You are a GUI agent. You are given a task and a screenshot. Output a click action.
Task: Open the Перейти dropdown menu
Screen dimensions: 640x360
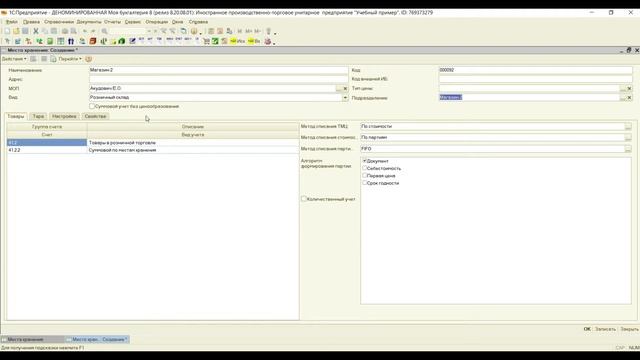(70, 59)
